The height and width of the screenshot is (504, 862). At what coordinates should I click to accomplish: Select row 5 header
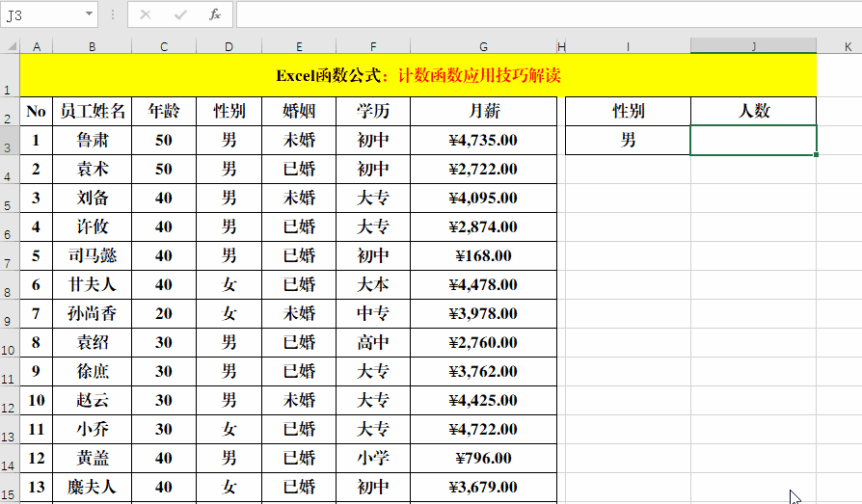(10, 199)
